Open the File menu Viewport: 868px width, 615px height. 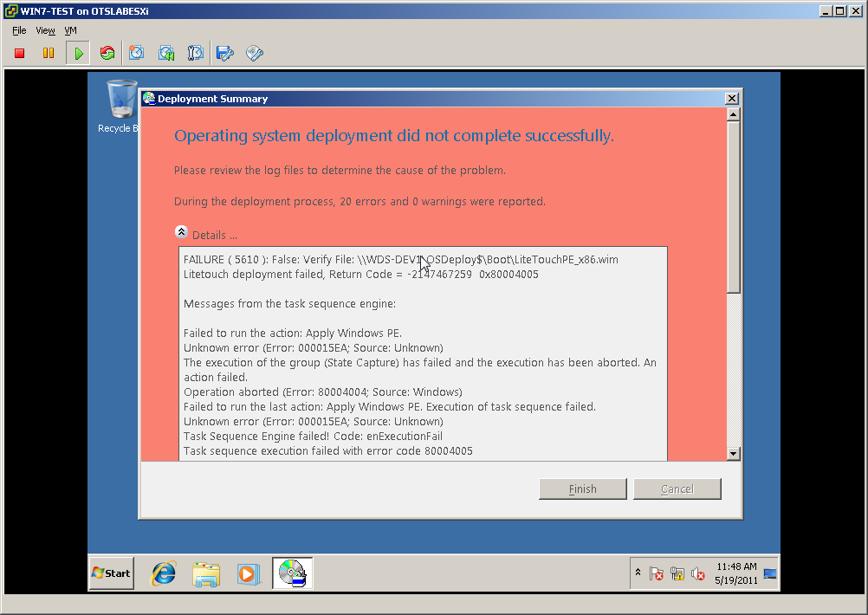pos(19,30)
